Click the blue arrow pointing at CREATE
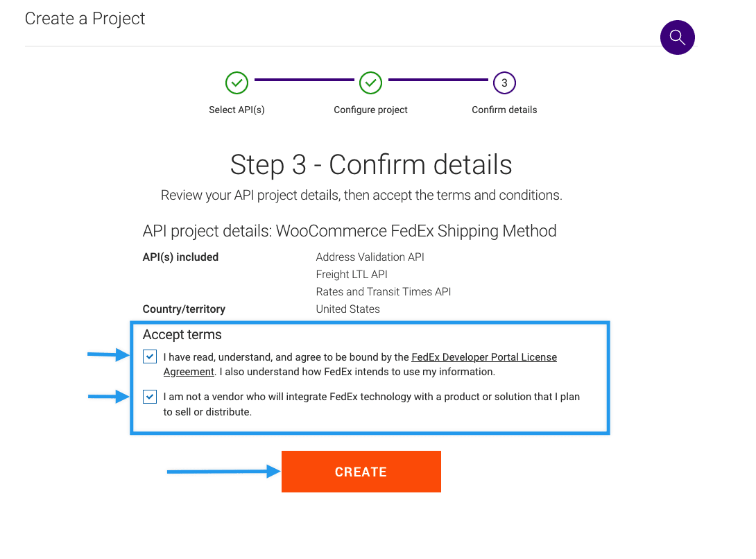Screen dimensions: 756x559 222,472
